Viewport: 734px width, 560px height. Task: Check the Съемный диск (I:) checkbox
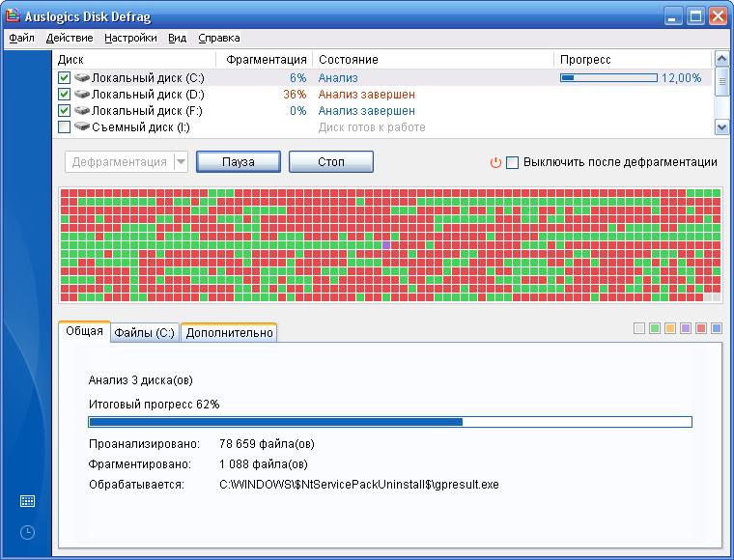tap(64, 126)
